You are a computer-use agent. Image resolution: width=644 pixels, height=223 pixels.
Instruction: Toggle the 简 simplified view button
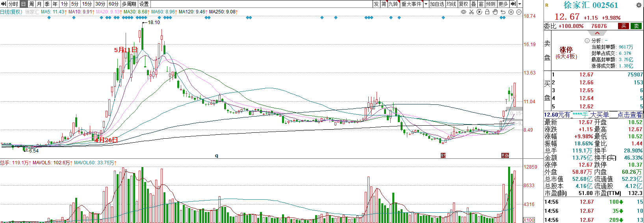384,4
